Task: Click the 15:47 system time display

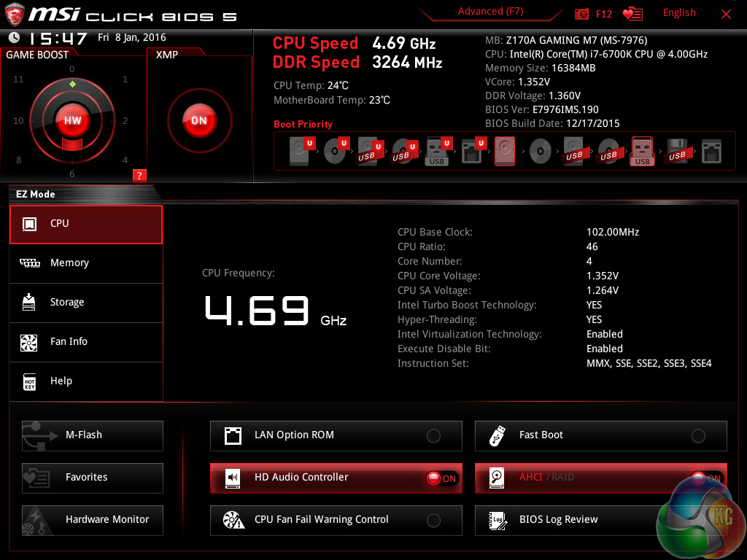Action: coord(58,38)
